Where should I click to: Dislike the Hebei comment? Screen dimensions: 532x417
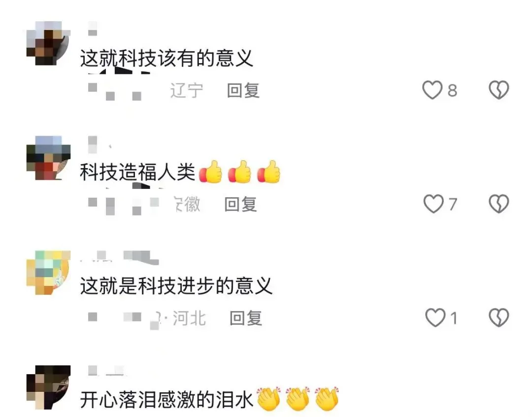pyautogui.click(x=499, y=318)
